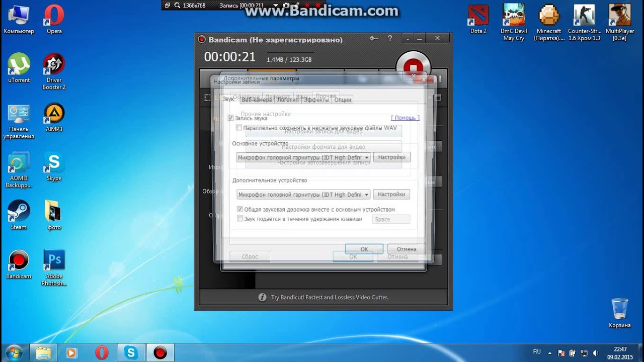Open the Компьютер desktop icon
The height and width of the screenshot is (362, 644).
pyautogui.click(x=19, y=19)
